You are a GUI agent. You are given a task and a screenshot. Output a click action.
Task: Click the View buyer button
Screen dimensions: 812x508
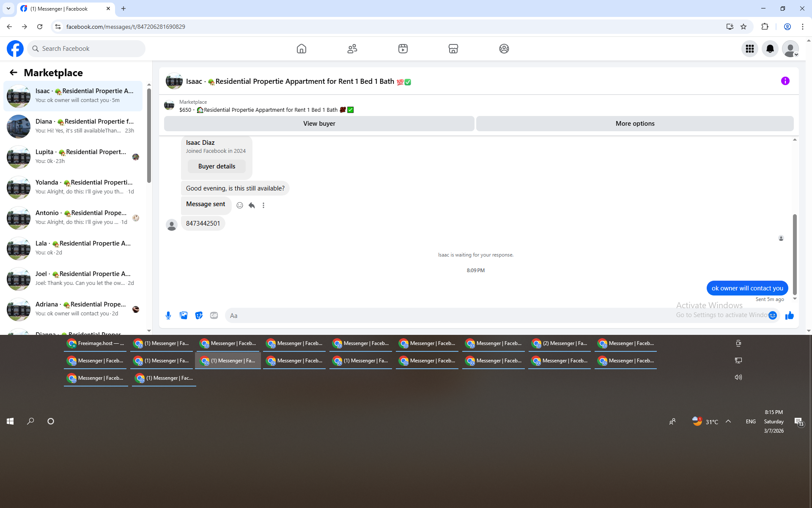(x=319, y=124)
